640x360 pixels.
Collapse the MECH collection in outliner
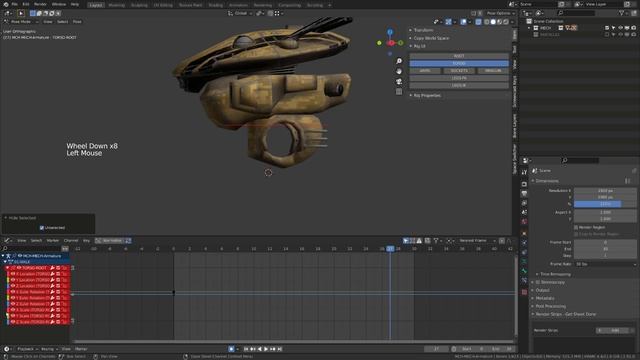tap(530, 28)
